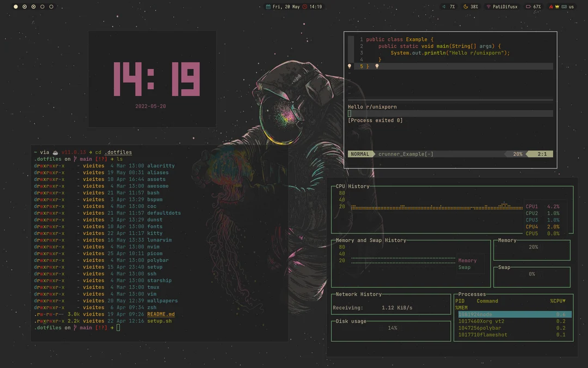588x368 pixels.
Task: Click the keyboard icon next to the us layout
Action: [564, 7]
